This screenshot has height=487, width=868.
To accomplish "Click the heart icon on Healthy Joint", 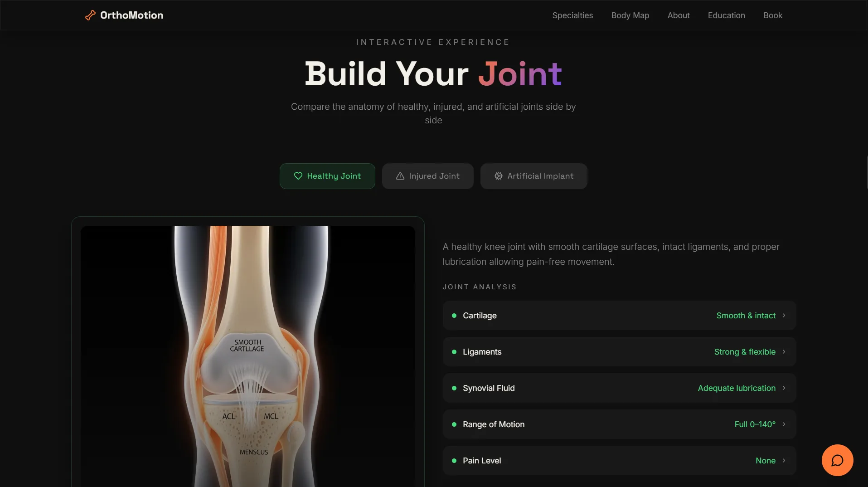I will pos(298,176).
